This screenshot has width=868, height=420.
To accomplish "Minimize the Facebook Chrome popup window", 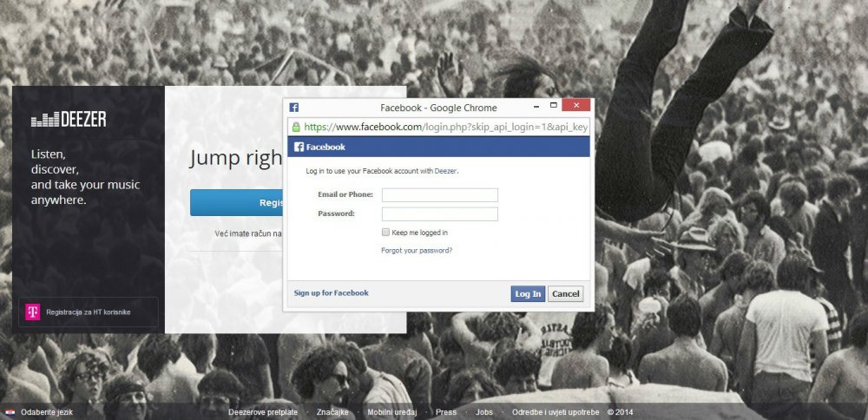I will click(x=536, y=105).
